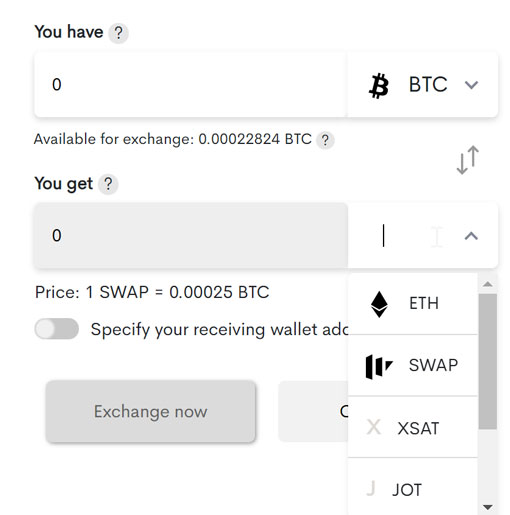Click the Ethereum diamond icon
The height and width of the screenshot is (515, 510).
click(x=379, y=304)
